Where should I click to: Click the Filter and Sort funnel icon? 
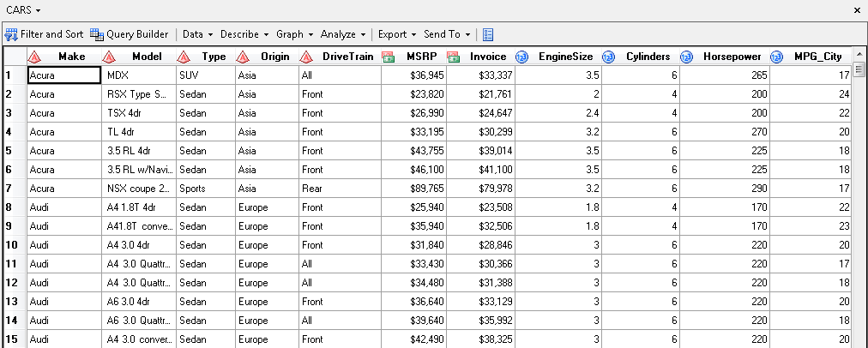point(11,35)
